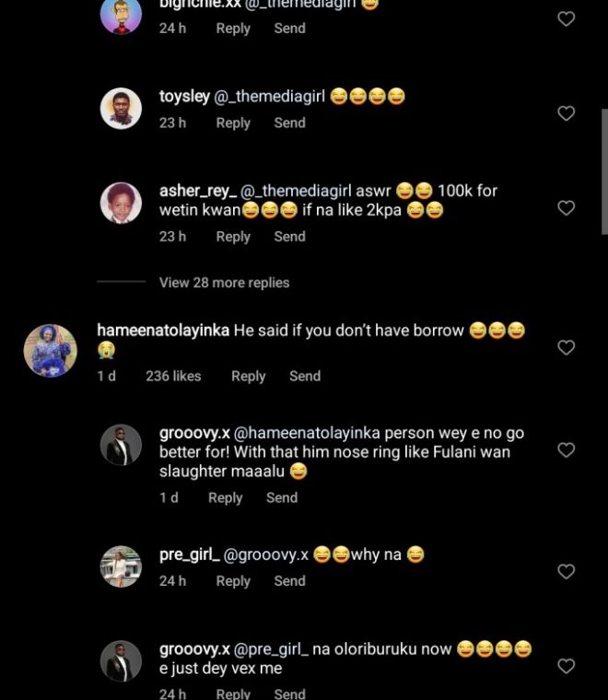Heart grooovy.x's nose ring comment

coord(567,449)
